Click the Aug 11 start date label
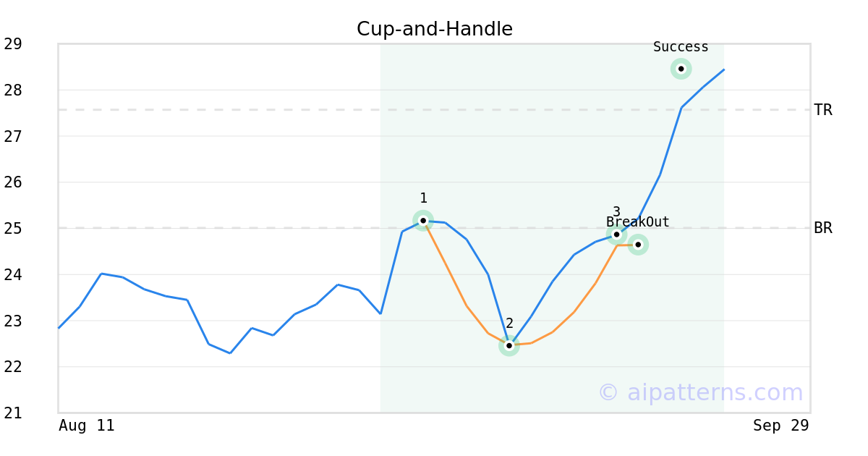This screenshot has height=456, width=868. pos(87,426)
